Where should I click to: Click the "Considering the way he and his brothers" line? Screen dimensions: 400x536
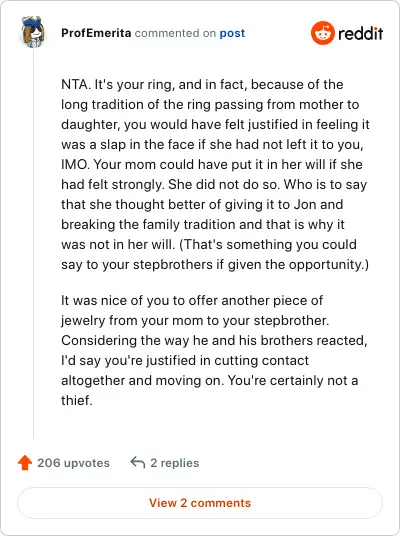(x=214, y=340)
